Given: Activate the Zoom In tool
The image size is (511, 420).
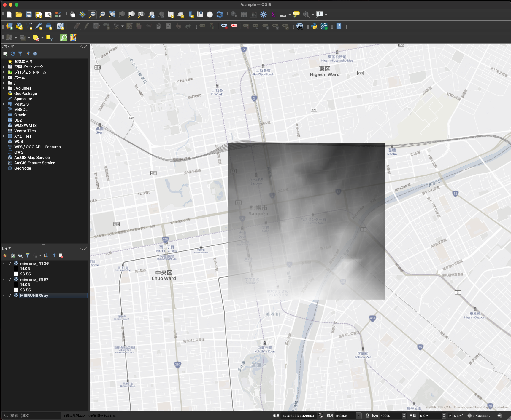Looking at the screenshot, I should (92, 14).
